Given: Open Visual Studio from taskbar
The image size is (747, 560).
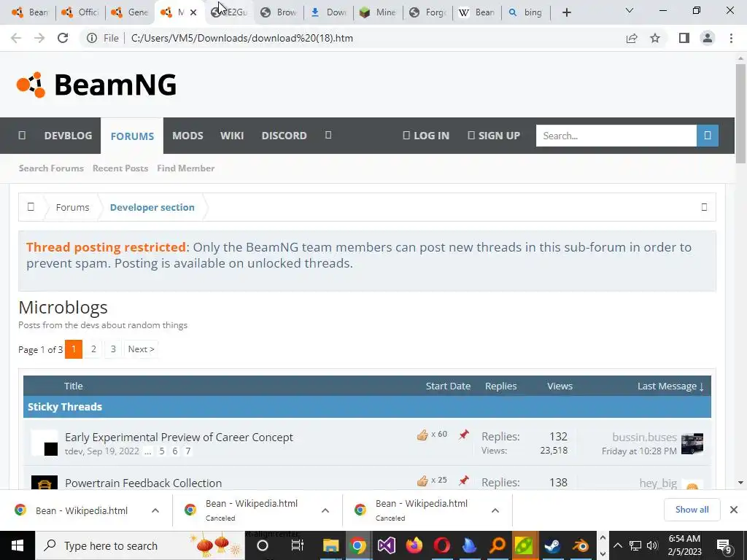Looking at the screenshot, I should pos(387,545).
